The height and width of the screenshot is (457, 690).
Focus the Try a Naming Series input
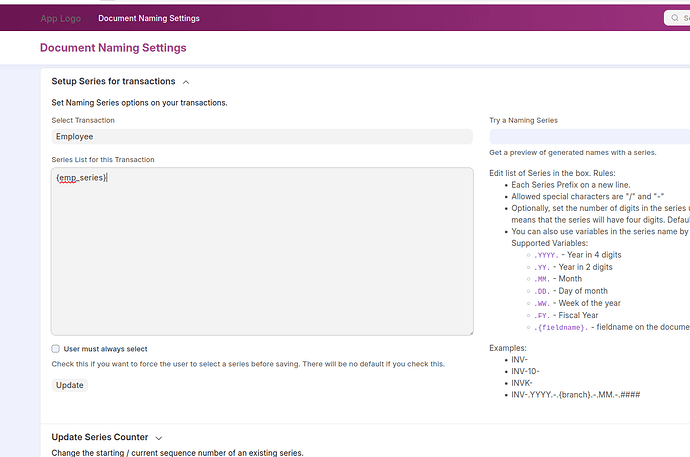pos(590,136)
